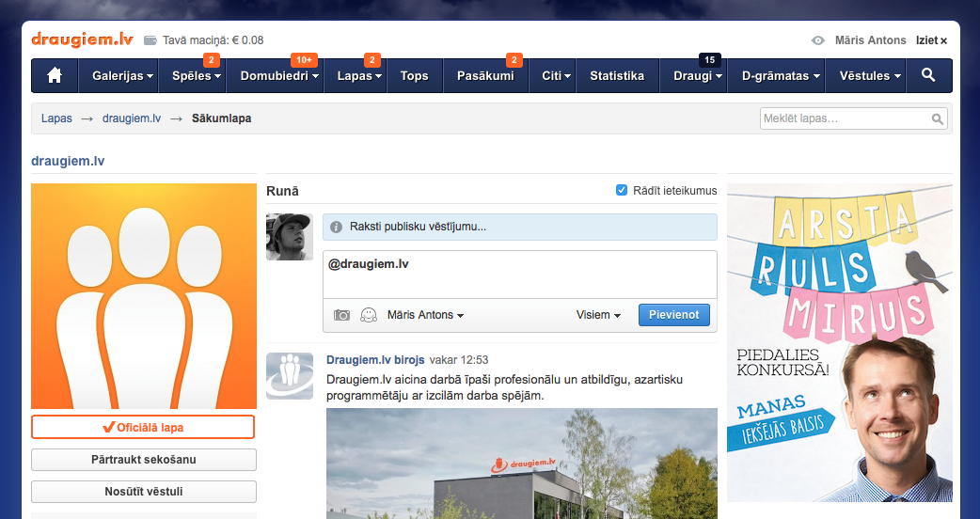980x519 pixels.
Task: Click the notification badge above Lapas
Action: tap(371, 60)
